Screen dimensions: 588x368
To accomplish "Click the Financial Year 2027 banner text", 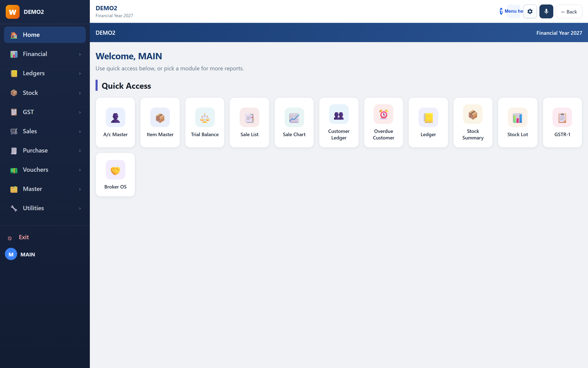I will click(559, 33).
